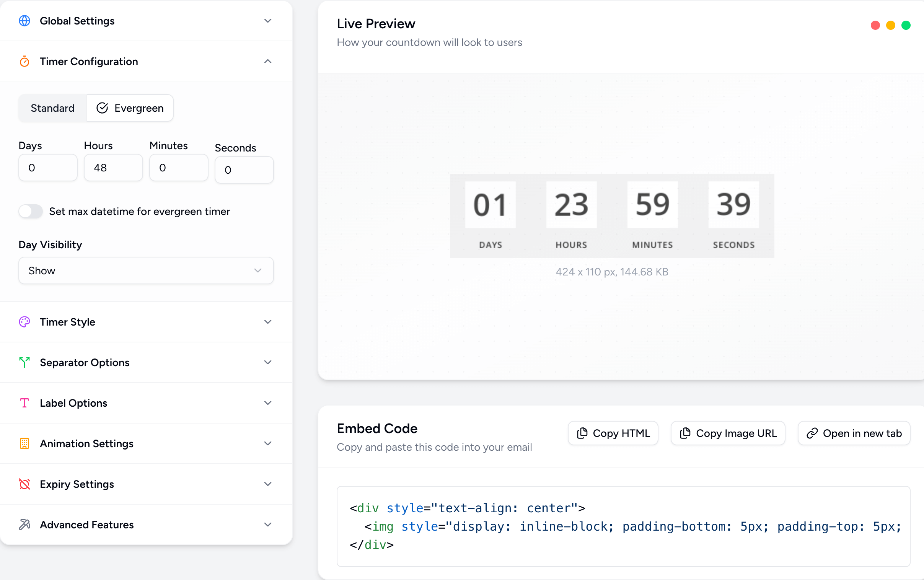Click the Advanced Features telescope icon
This screenshot has width=924, height=580.
pyautogui.click(x=24, y=525)
